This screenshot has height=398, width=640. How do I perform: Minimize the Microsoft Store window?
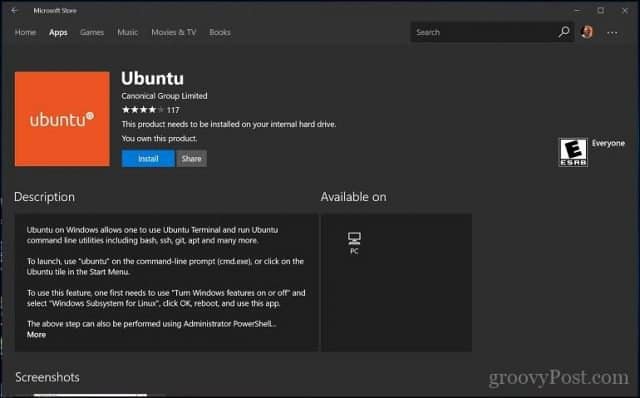tap(577, 11)
